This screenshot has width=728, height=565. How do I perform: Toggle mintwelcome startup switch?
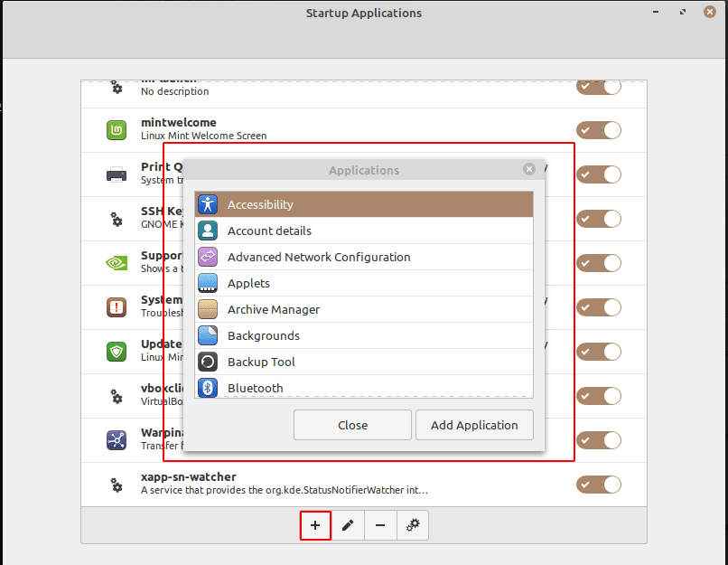click(599, 130)
